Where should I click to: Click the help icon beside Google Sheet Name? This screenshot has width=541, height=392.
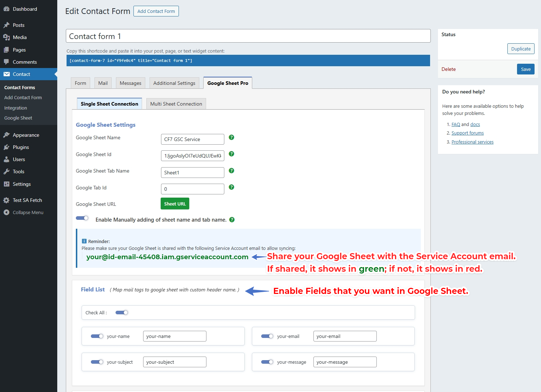point(231,137)
